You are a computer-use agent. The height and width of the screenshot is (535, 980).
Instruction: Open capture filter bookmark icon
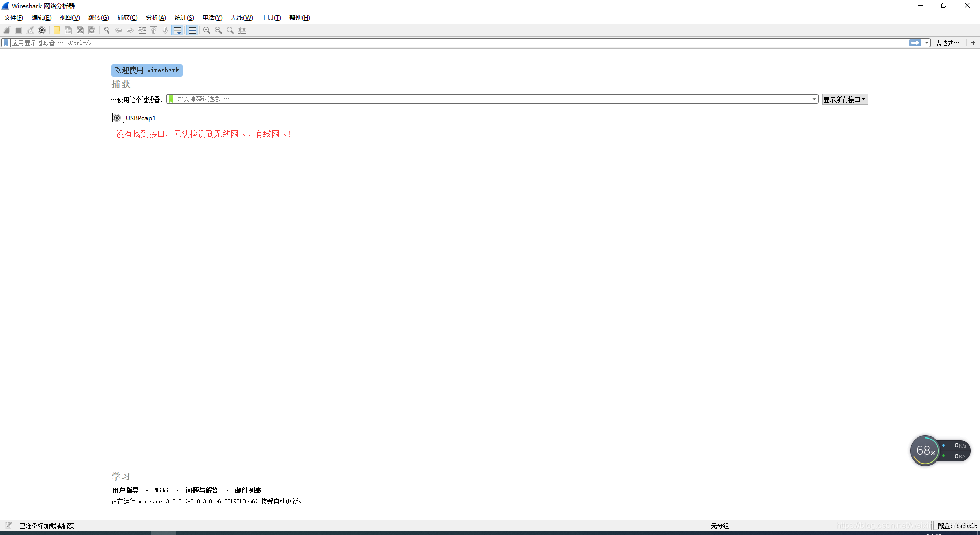tap(171, 99)
